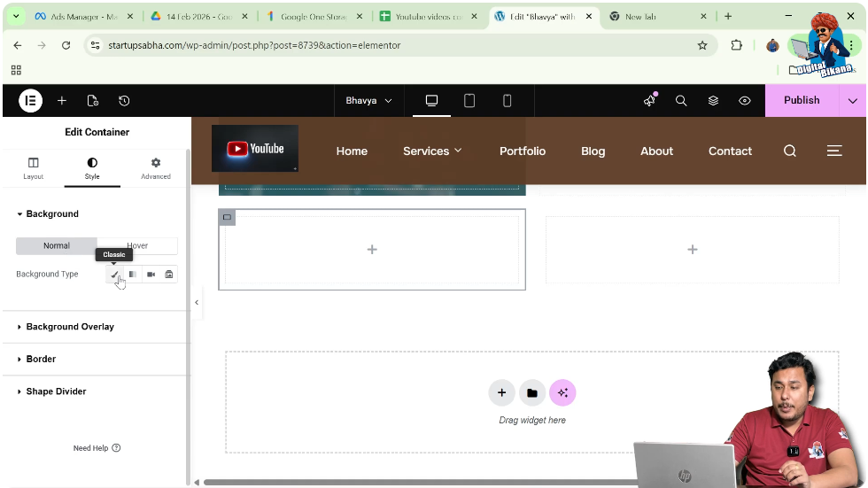Viewport: 868px width, 488px height.
Task: Add widget to left empty container
Action: 372,250
